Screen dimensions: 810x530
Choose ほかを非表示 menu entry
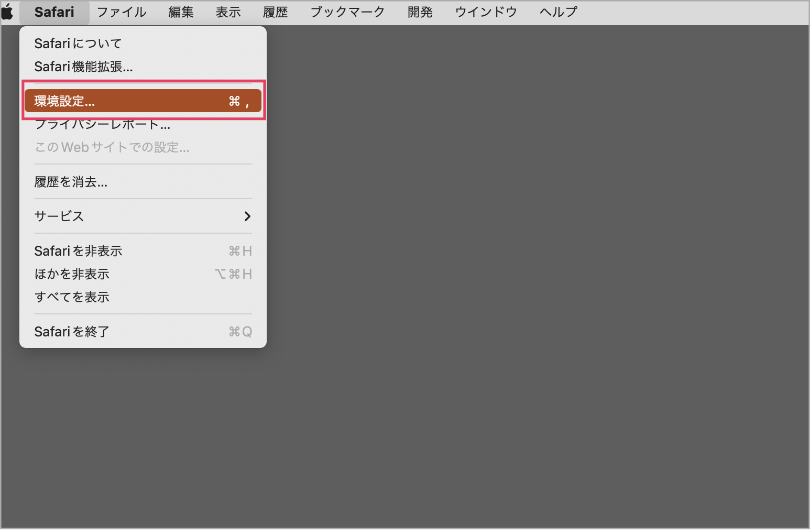pos(143,274)
